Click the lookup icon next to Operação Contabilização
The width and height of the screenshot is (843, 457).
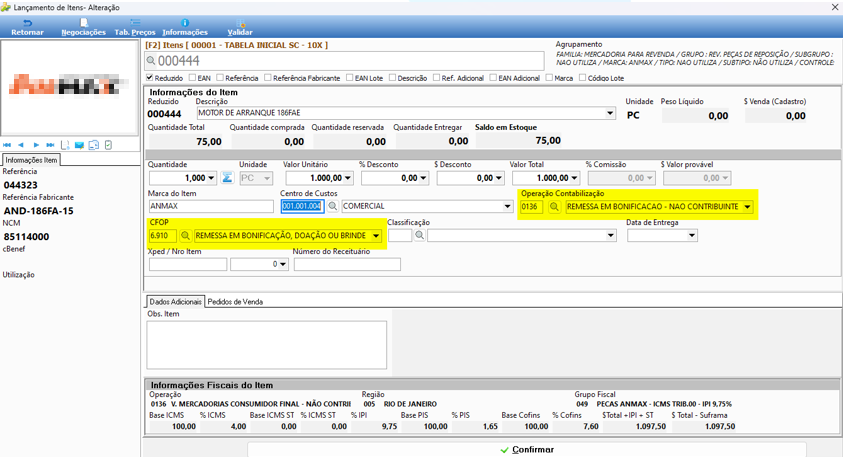[x=554, y=206]
